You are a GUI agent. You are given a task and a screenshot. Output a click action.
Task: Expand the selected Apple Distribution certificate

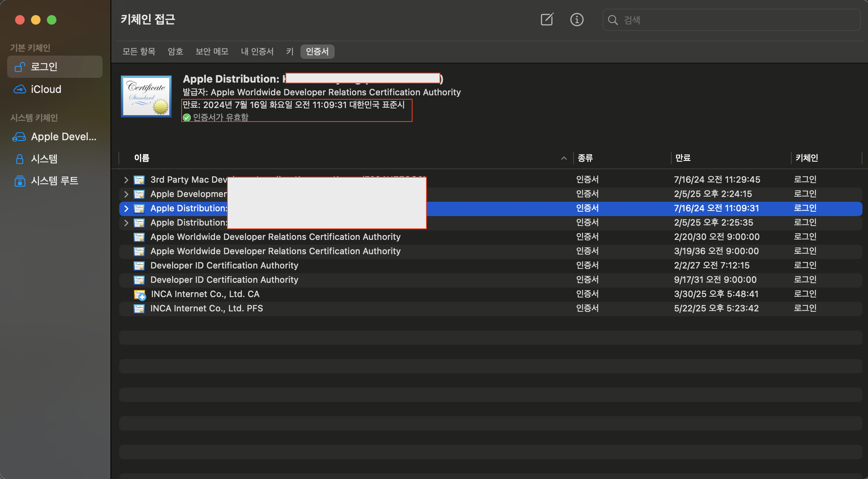(126, 209)
